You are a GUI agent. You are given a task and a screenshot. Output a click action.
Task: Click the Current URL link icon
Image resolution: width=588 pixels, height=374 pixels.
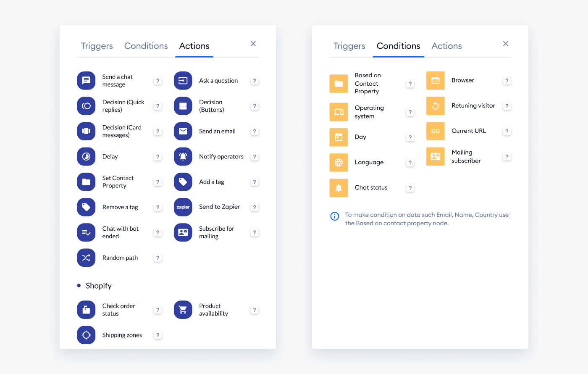click(435, 131)
